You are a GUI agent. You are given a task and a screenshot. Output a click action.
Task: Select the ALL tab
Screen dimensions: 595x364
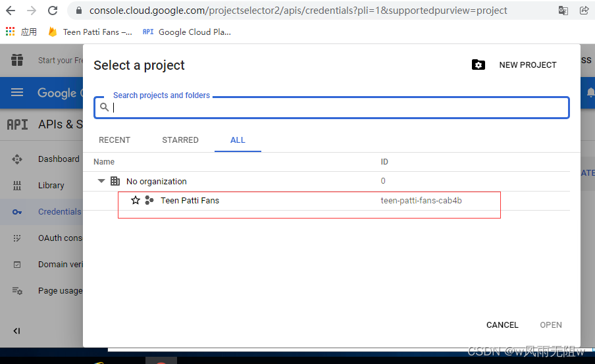pyautogui.click(x=238, y=140)
